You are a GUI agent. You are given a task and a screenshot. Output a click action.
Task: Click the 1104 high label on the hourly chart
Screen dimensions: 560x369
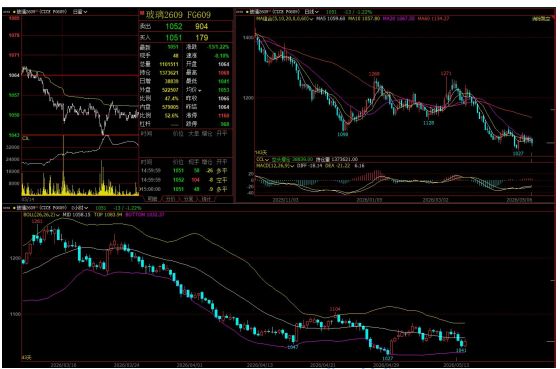point(335,309)
